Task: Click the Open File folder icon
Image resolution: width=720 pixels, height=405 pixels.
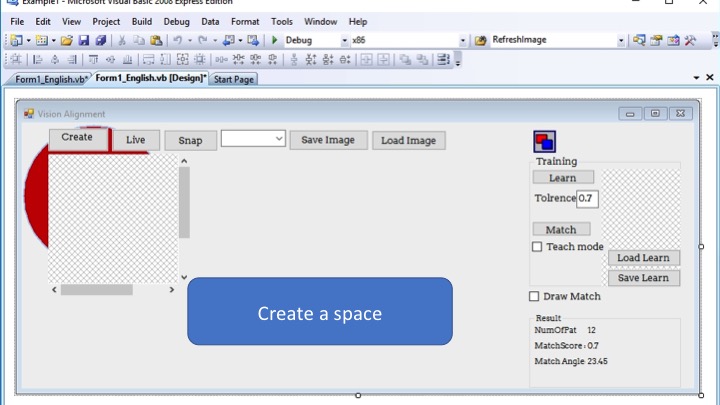Action: pos(67,40)
